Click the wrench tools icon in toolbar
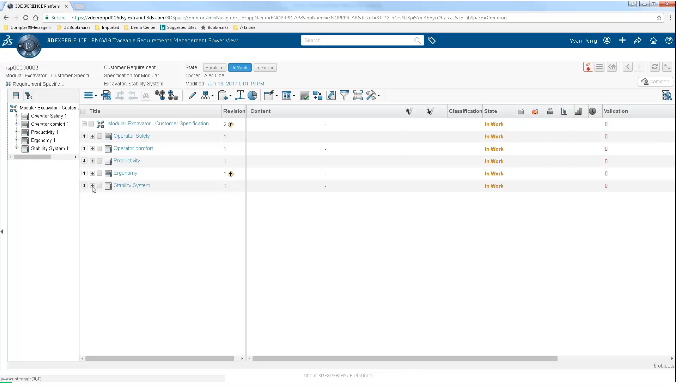The height and width of the screenshot is (387, 676). (x=371, y=96)
